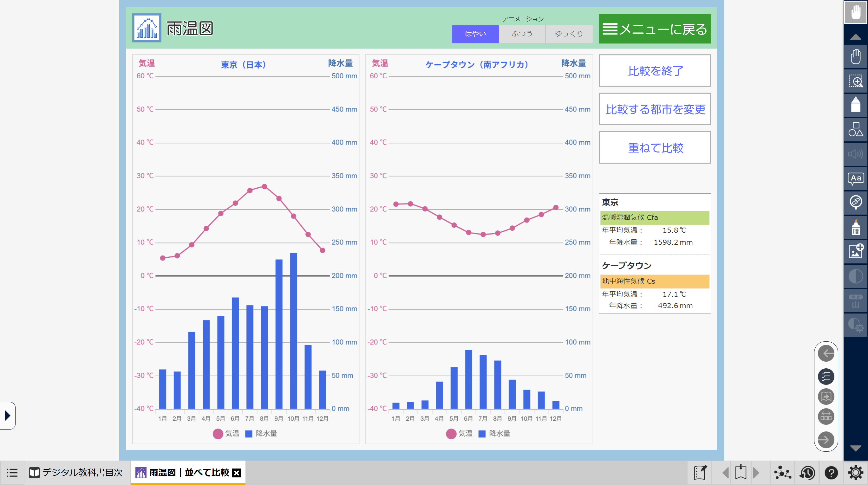Click メニューに戻る button
Image resolution: width=868 pixels, height=485 pixels.
click(655, 29)
